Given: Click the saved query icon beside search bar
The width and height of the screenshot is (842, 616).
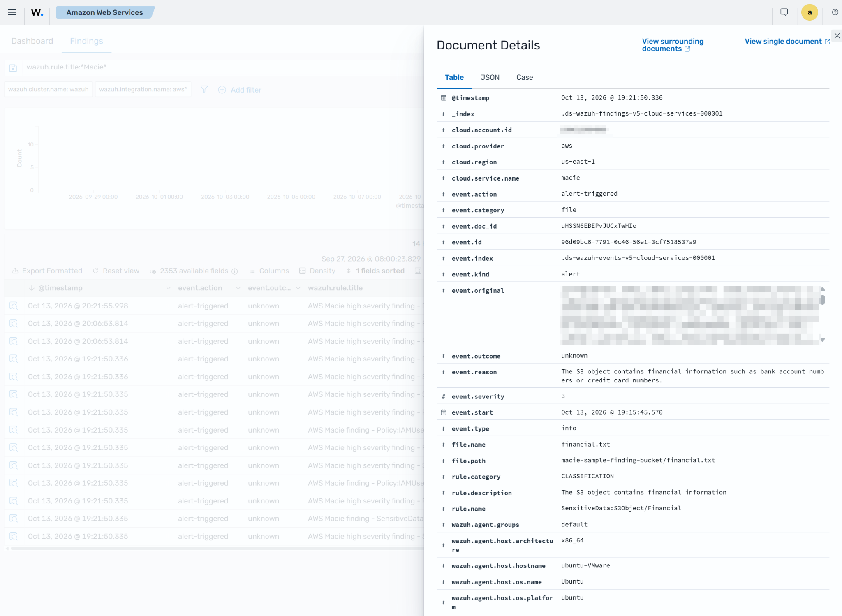Looking at the screenshot, I should coord(13,67).
